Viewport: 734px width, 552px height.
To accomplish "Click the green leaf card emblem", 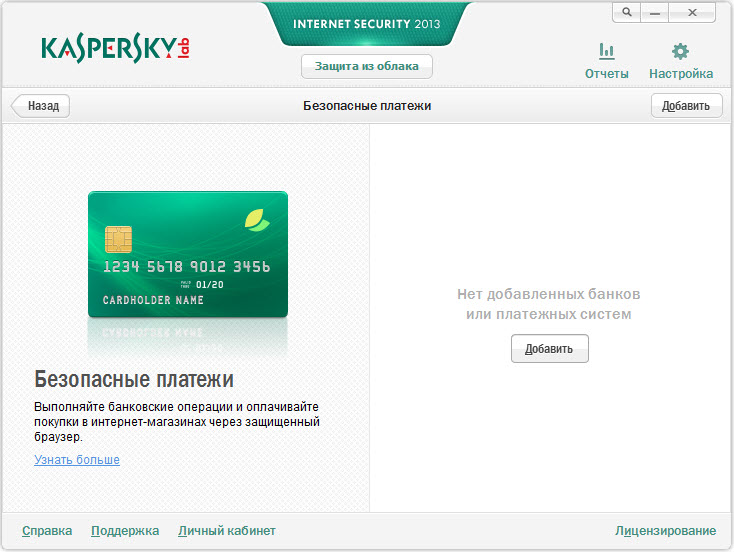I will (x=257, y=221).
